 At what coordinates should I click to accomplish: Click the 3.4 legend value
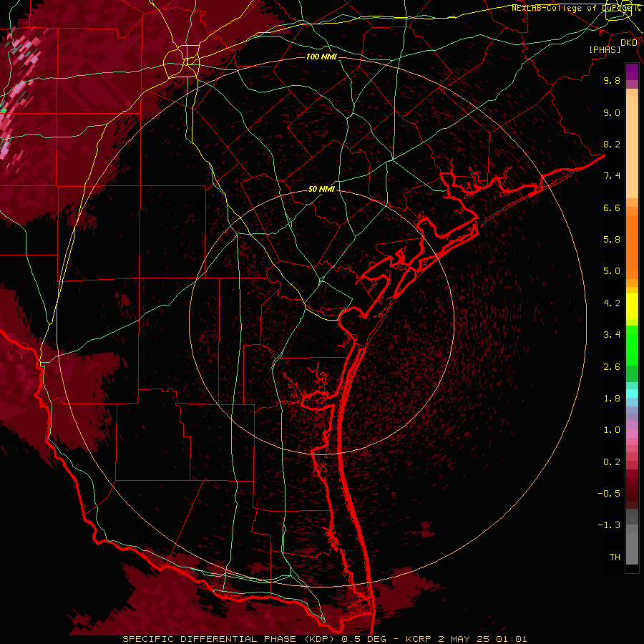[612, 335]
